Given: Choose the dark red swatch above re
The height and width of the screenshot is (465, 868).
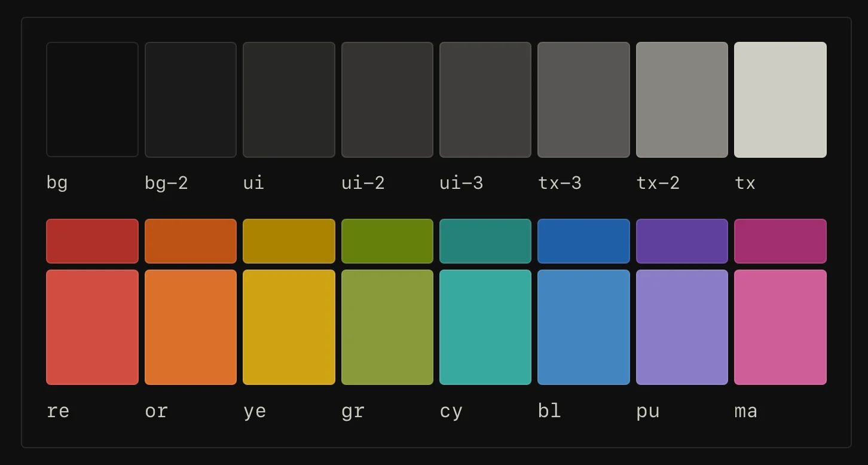Looking at the screenshot, I should [92, 241].
